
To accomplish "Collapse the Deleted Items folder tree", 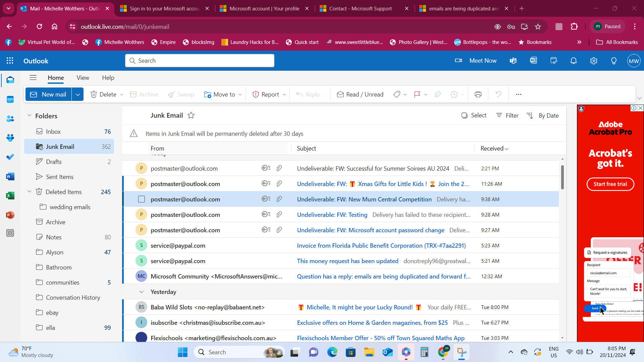I will (x=29, y=192).
